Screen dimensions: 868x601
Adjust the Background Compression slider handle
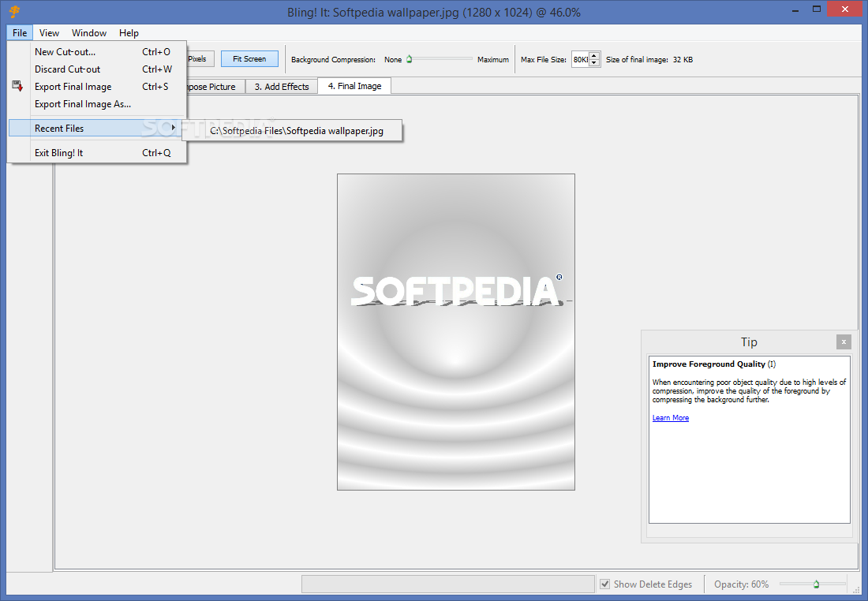409,58
